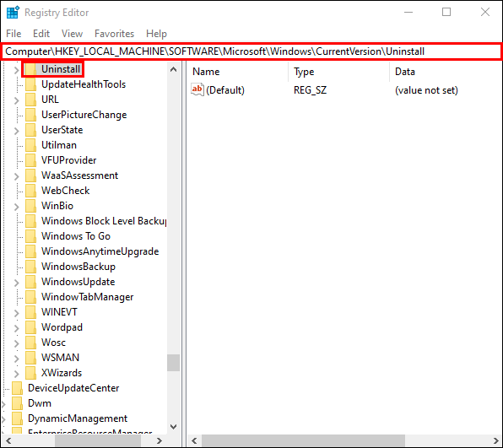Image resolution: width=503 pixels, height=448 pixels.
Task: Expand the XWizards key
Action: (16, 374)
